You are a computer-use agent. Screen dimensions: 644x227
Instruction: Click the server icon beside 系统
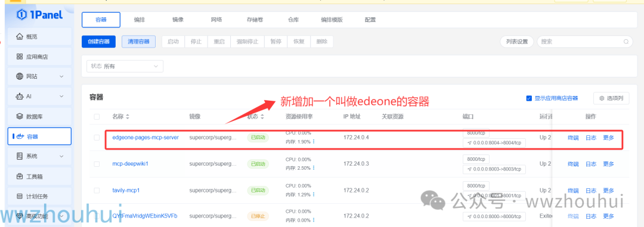tap(19, 156)
